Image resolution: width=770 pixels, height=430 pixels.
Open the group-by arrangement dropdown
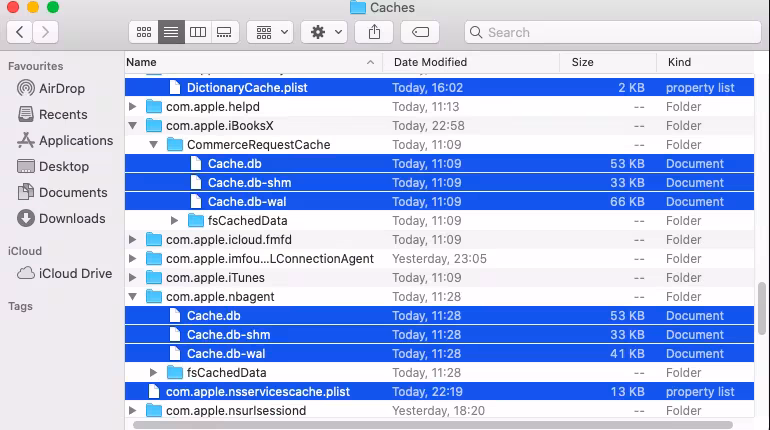270,32
